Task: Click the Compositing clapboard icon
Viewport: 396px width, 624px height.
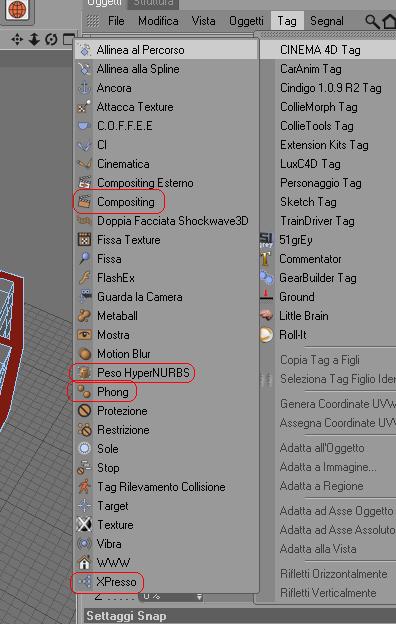Action: [x=84, y=202]
